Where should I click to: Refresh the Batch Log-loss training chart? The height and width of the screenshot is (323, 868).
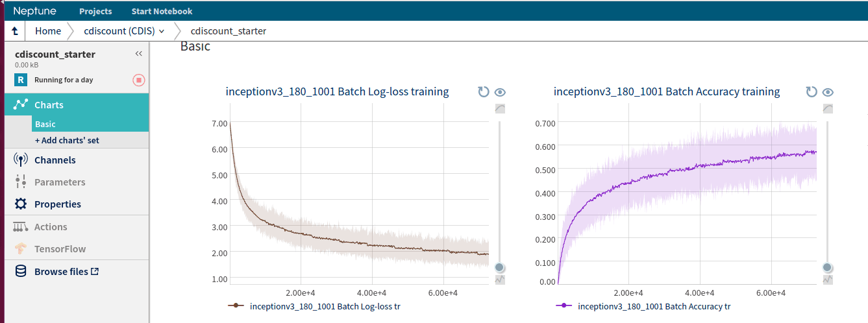click(483, 92)
